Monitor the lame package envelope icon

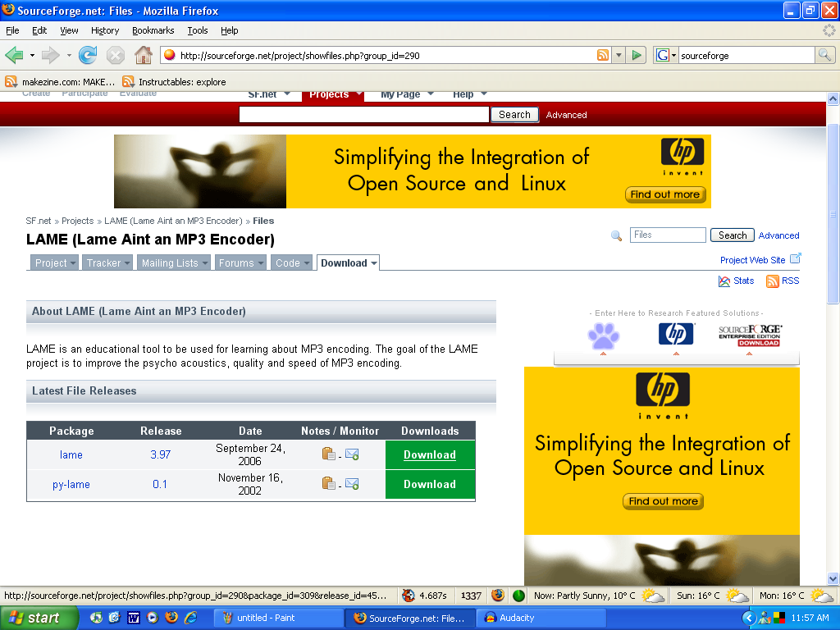coord(352,454)
